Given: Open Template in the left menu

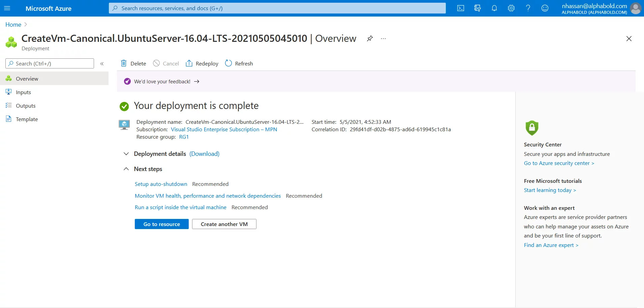Looking at the screenshot, I should tap(54, 119).
